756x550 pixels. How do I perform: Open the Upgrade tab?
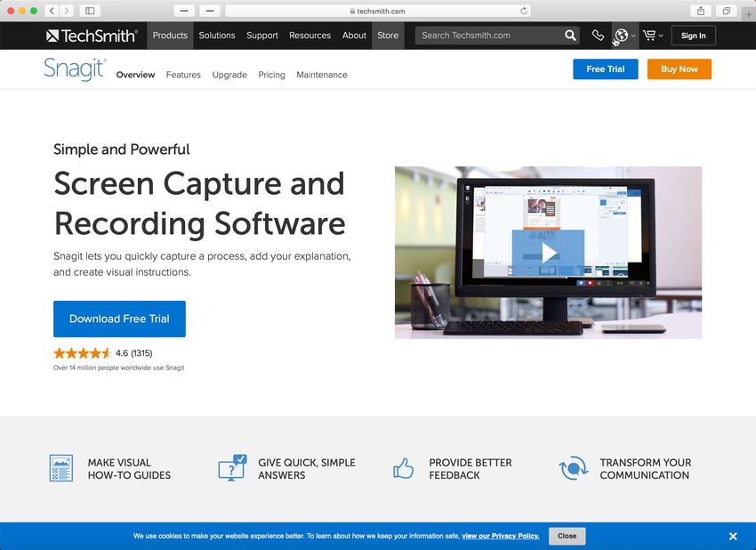(229, 75)
